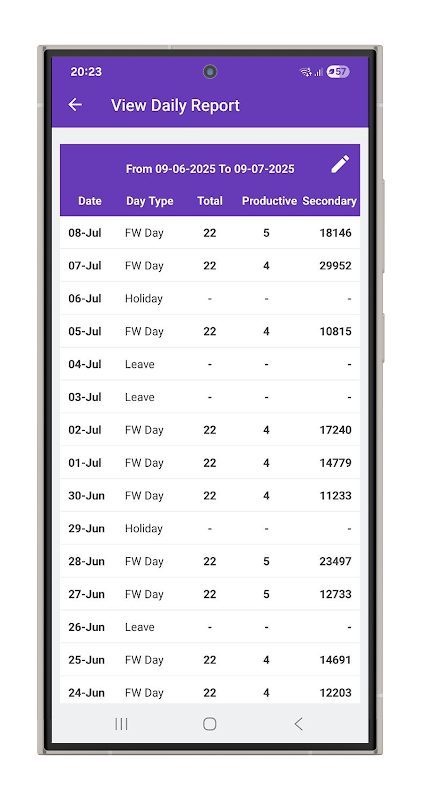
Task: Select the 29-Jun Holiday row
Action: click(210, 529)
